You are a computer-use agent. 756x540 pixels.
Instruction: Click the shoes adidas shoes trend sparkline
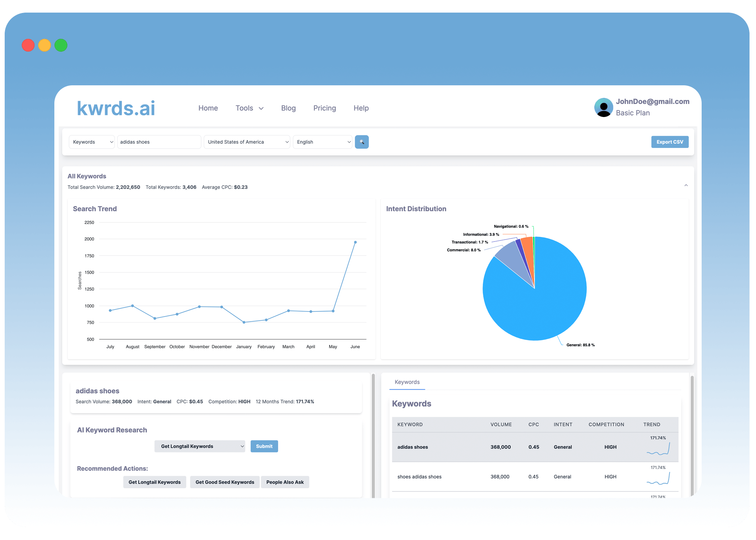tap(658, 478)
